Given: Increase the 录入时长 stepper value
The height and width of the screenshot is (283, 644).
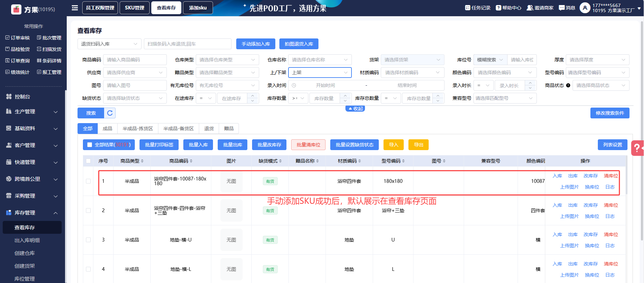Looking at the screenshot, I should point(530,83).
